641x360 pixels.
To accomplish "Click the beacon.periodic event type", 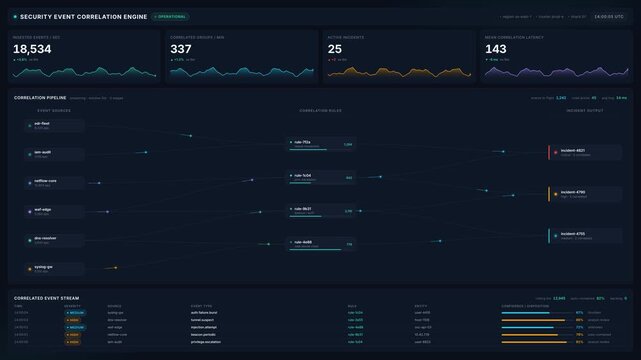I will pyautogui.click(x=203, y=335).
